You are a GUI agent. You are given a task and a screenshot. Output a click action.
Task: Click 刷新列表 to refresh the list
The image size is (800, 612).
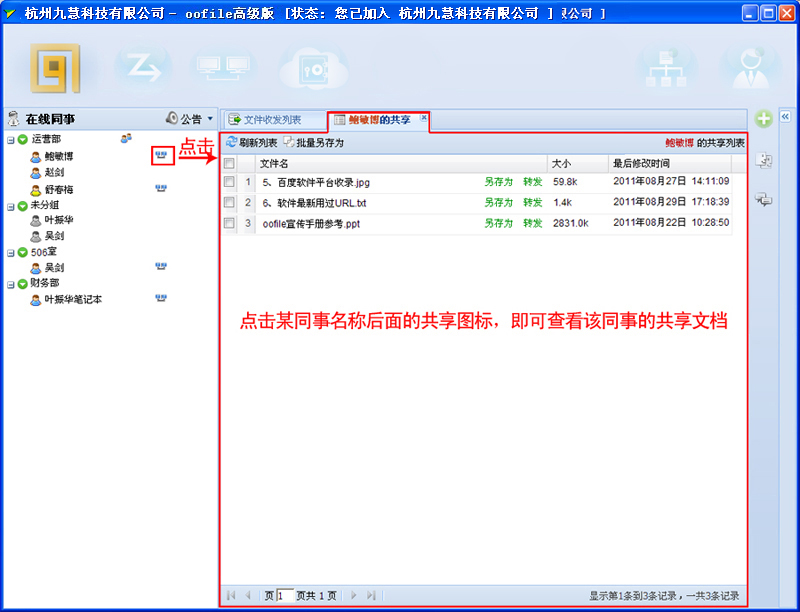tap(252, 143)
